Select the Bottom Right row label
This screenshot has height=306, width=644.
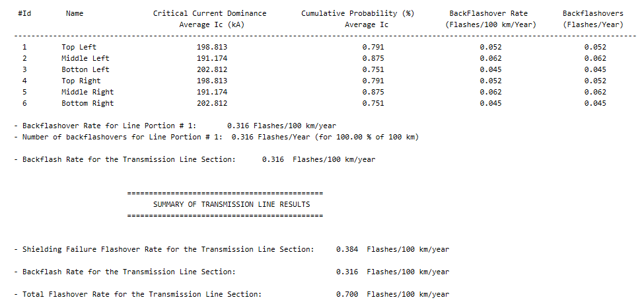coord(87,103)
